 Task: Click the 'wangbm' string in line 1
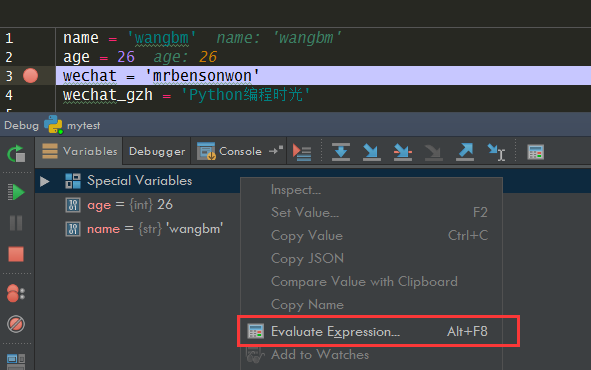click(162, 38)
